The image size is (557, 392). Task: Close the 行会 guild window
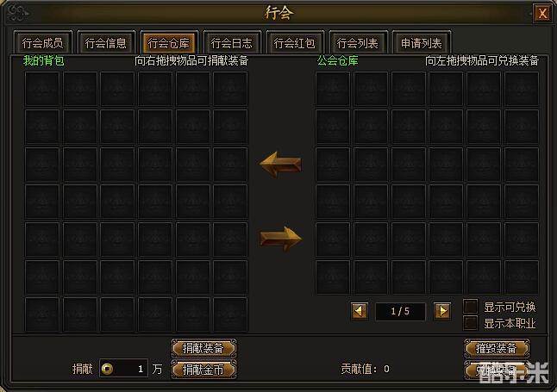pyautogui.click(x=542, y=14)
